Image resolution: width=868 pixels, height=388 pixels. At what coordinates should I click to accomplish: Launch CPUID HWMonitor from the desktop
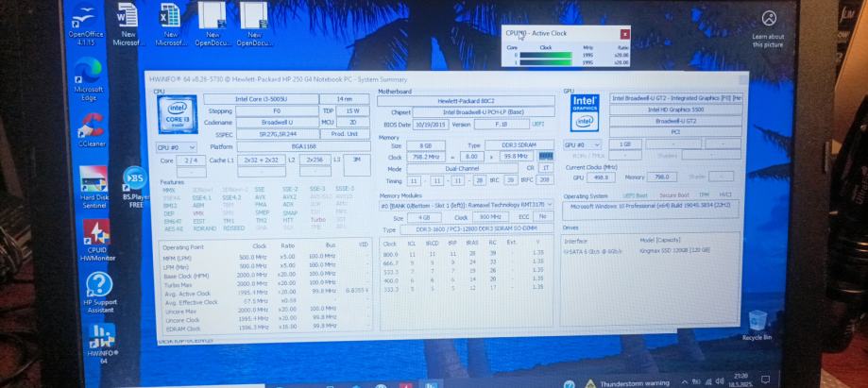(x=97, y=240)
